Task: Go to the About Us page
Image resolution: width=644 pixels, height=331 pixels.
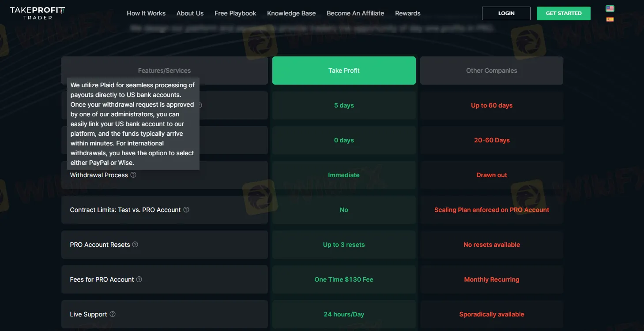Action: point(190,13)
